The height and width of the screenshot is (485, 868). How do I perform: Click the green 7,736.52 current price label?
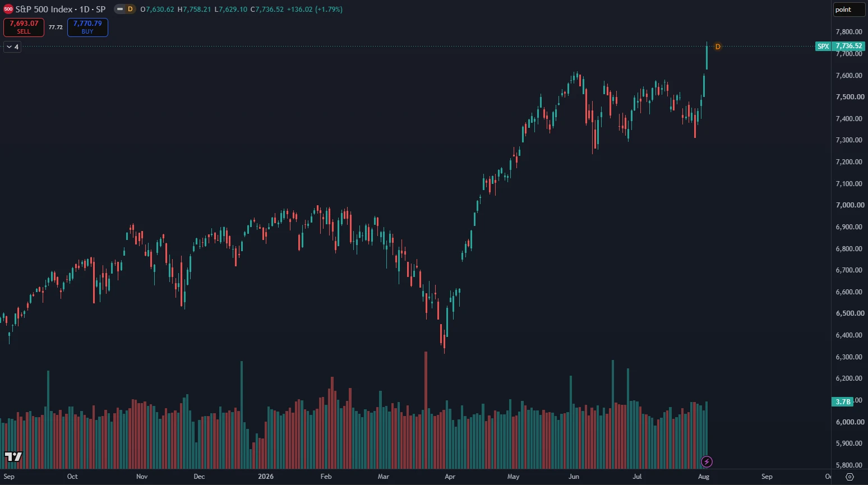pos(849,47)
